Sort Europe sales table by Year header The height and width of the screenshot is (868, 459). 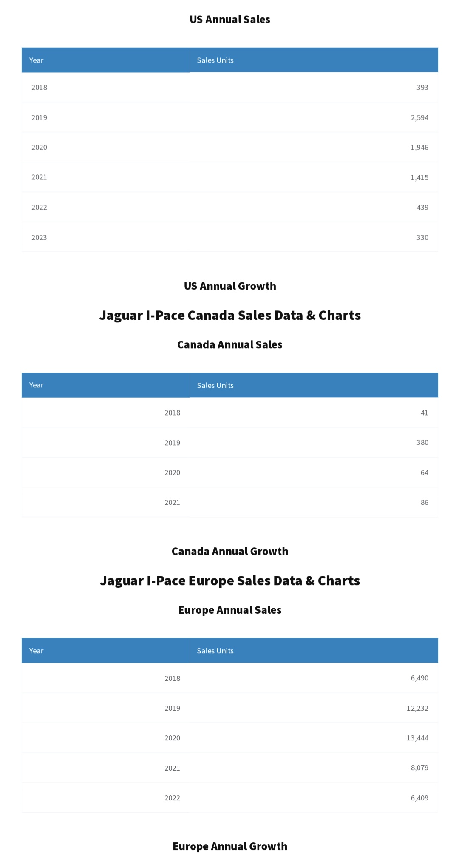(x=37, y=651)
